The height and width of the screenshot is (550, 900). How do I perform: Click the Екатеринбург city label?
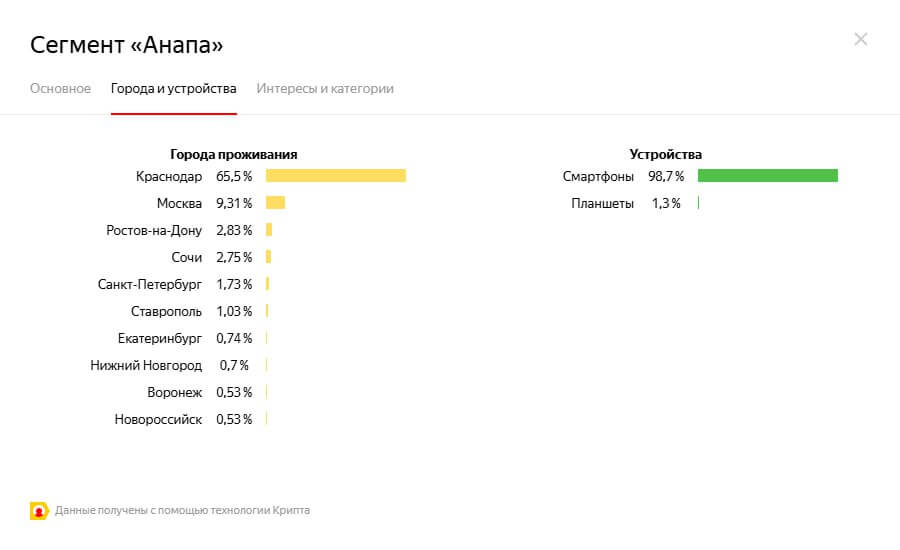click(160, 338)
